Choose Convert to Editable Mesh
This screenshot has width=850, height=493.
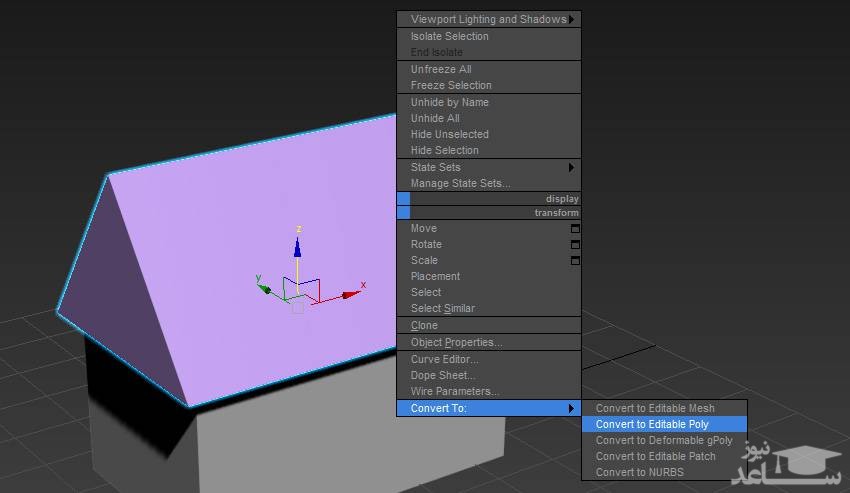tap(655, 408)
